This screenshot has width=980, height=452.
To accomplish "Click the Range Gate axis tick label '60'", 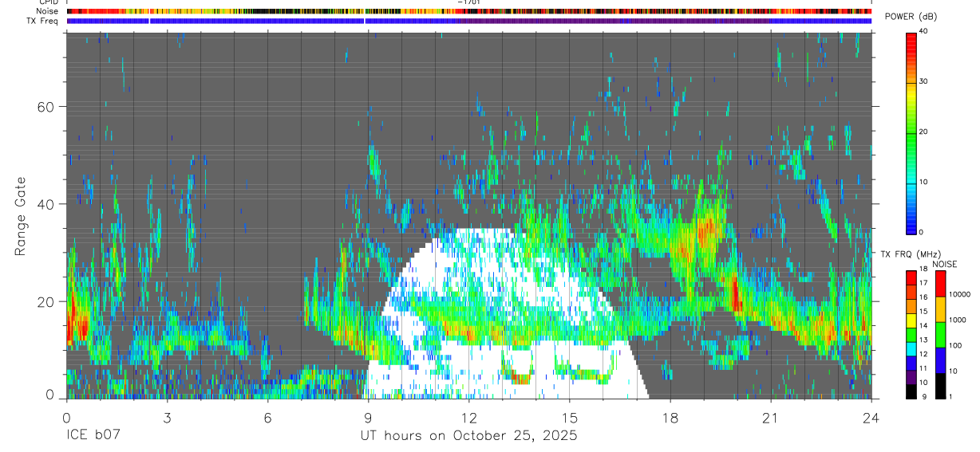I will [47, 107].
